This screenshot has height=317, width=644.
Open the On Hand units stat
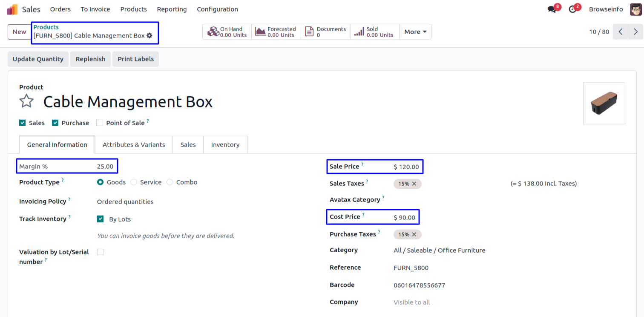click(x=227, y=32)
